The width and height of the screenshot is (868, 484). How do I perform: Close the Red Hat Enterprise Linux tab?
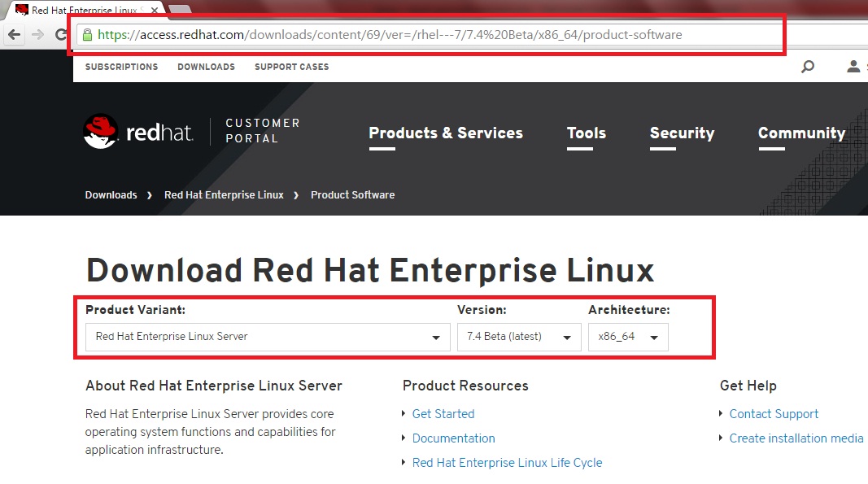point(155,10)
